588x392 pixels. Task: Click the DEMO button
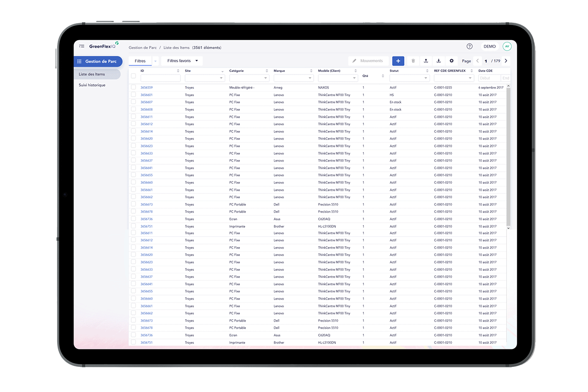pyautogui.click(x=490, y=46)
